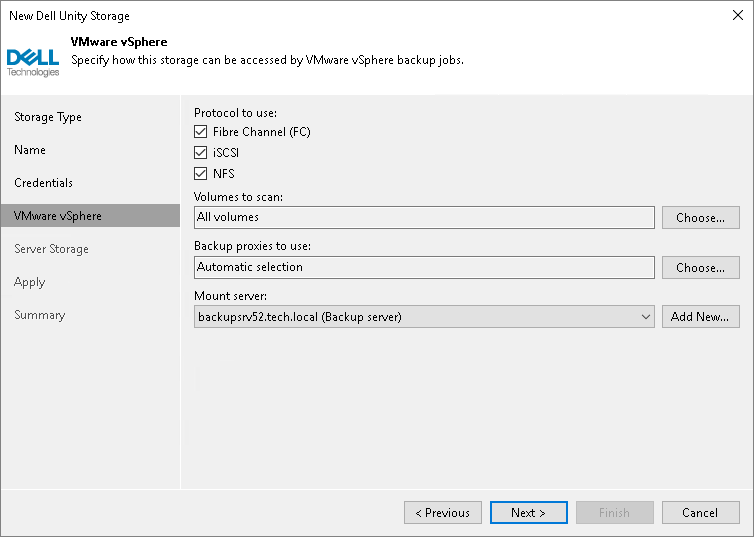754x537 pixels.
Task: Click the Automatic selection field
Action: [424, 267]
